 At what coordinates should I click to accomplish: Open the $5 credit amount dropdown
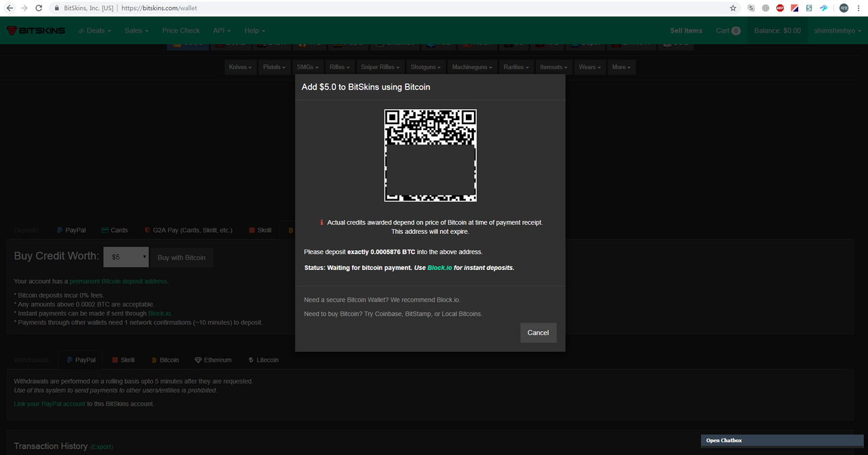coord(125,257)
